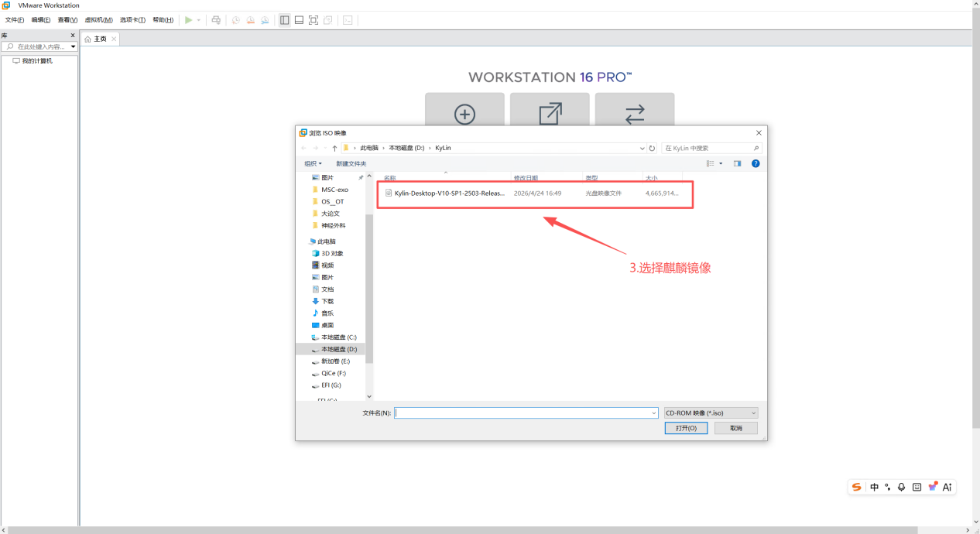Open the library search dropdown arrow

(74, 46)
